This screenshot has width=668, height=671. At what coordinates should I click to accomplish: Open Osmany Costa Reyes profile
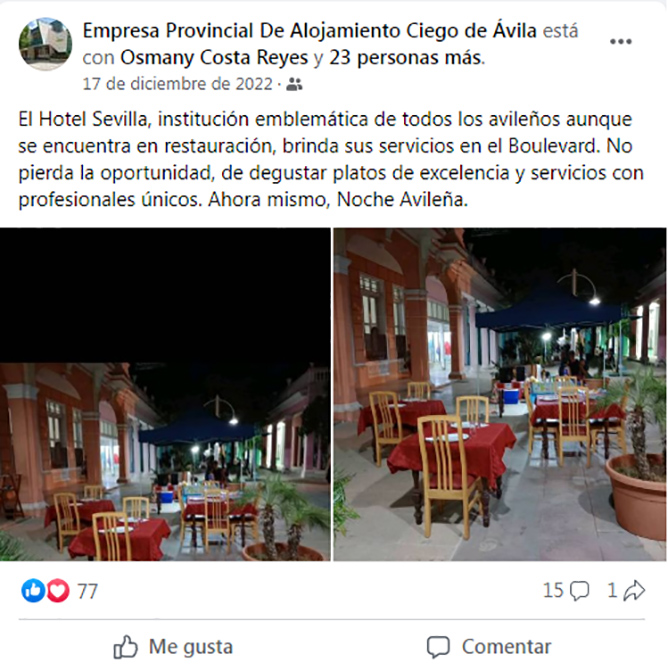(x=214, y=57)
